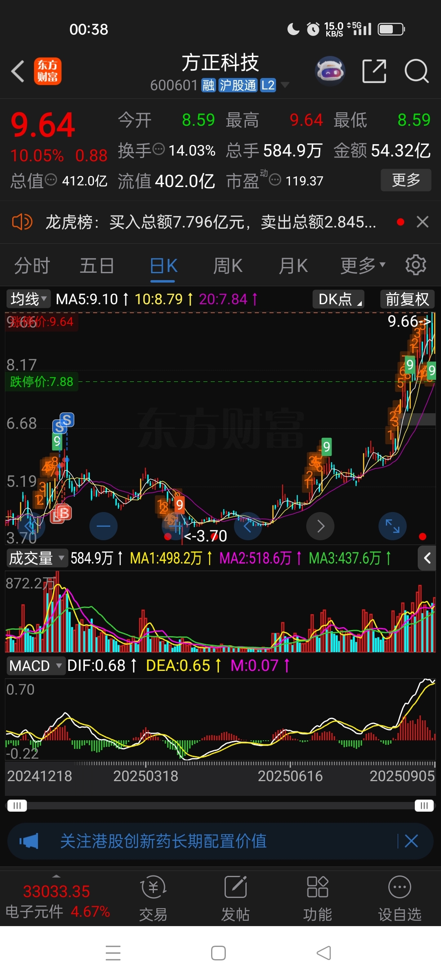Tap the 跌停价:7.88 label
Screen dimensions: 441x980
click(41, 382)
